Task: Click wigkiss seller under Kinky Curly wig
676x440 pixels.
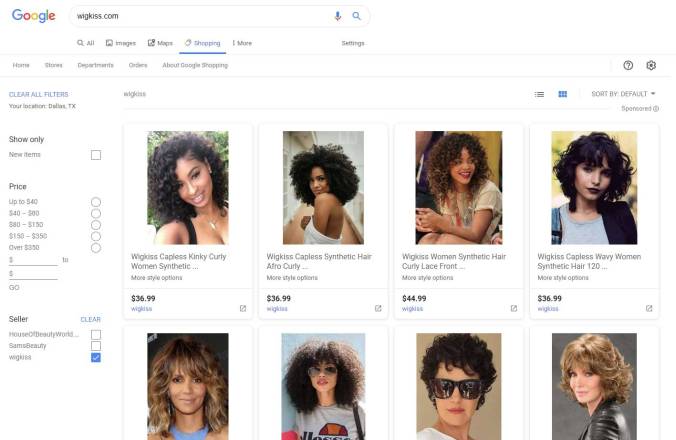Action: (141, 309)
